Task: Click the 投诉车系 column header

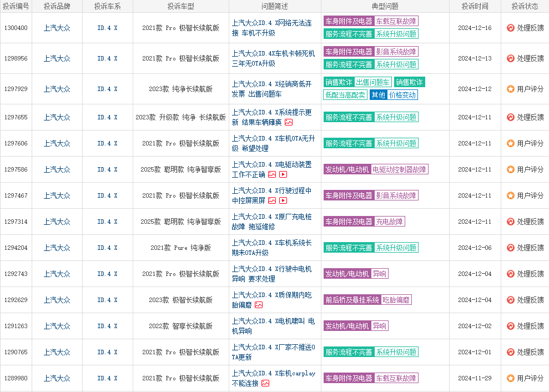Action: pos(108,6)
